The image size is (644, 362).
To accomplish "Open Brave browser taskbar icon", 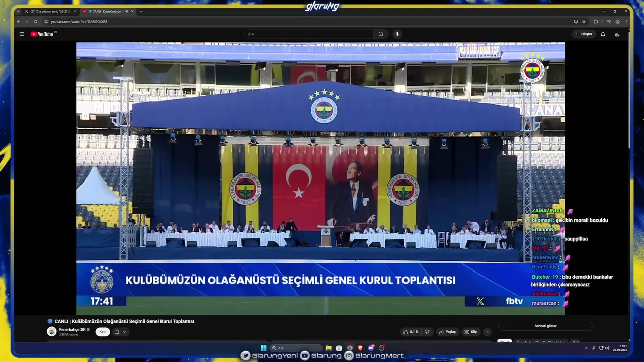I will [360, 348].
